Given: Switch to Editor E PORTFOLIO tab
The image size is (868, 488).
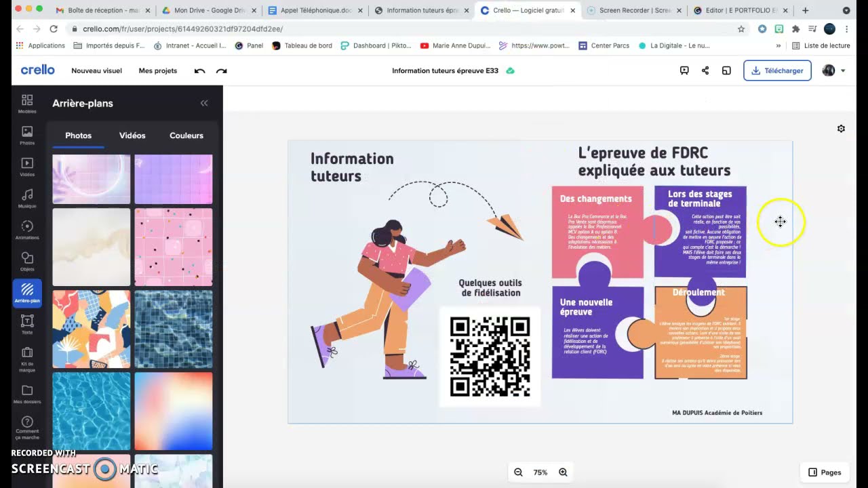Looking at the screenshot, I should [x=739, y=10].
